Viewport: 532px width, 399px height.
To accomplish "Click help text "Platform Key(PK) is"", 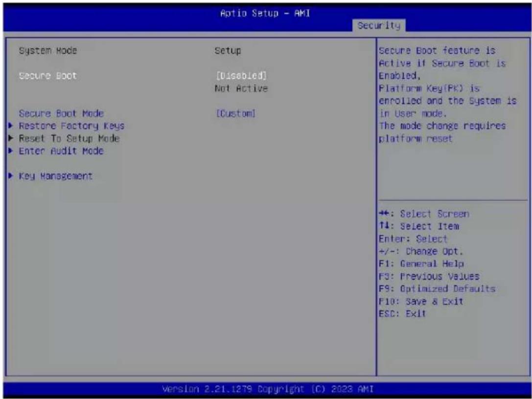I will pyautogui.click(x=429, y=88).
